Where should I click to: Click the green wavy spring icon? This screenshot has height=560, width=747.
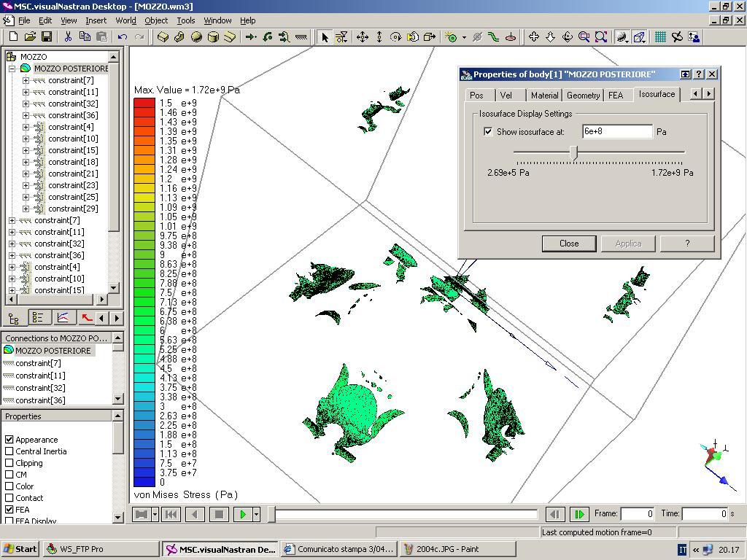(x=494, y=36)
